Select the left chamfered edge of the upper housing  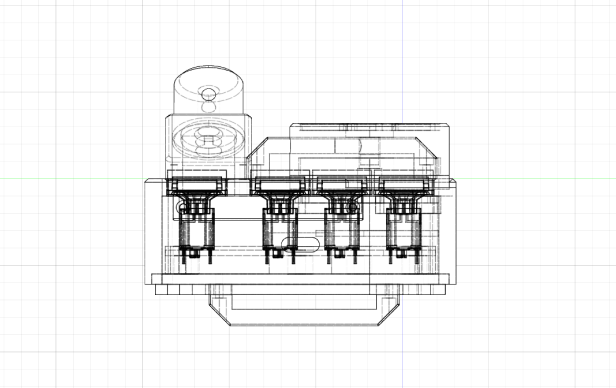[257, 148]
